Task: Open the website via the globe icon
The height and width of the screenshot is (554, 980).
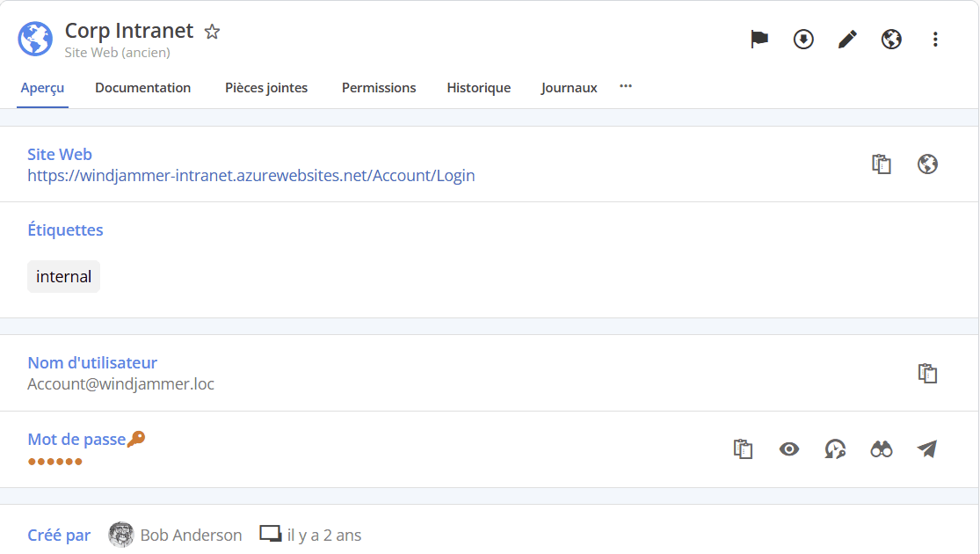Action: 927,164
